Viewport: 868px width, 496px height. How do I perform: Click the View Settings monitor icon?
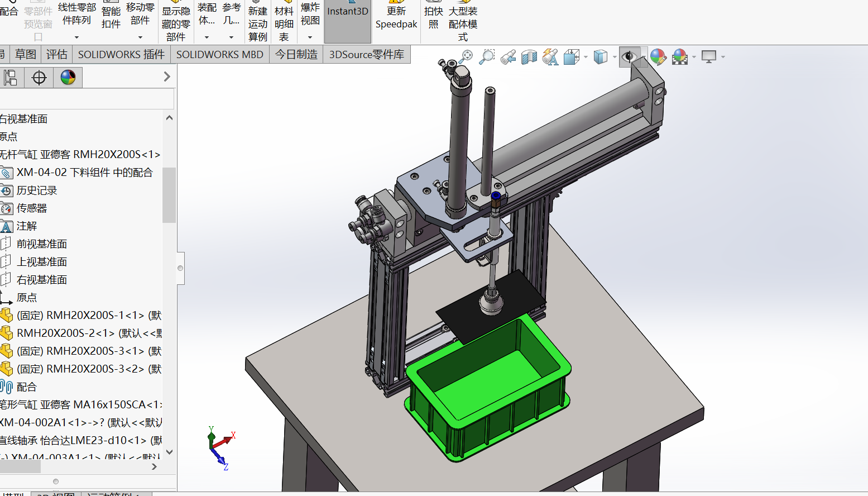pos(709,57)
